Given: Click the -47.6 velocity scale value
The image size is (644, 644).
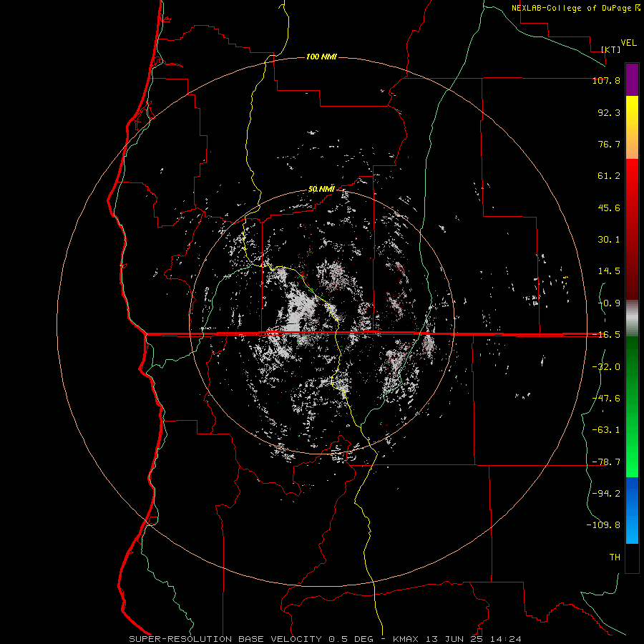Looking at the screenshot, I should click(606, 399).
